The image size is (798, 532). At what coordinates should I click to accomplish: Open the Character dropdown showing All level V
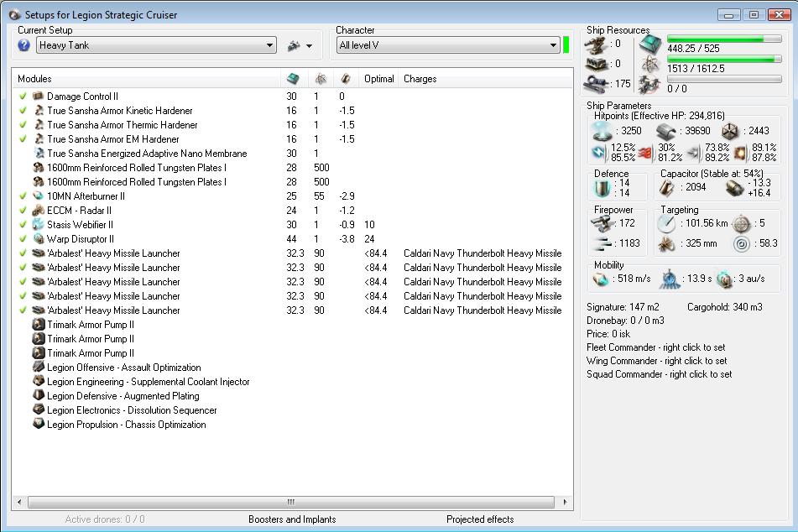[x=448, y=45]
